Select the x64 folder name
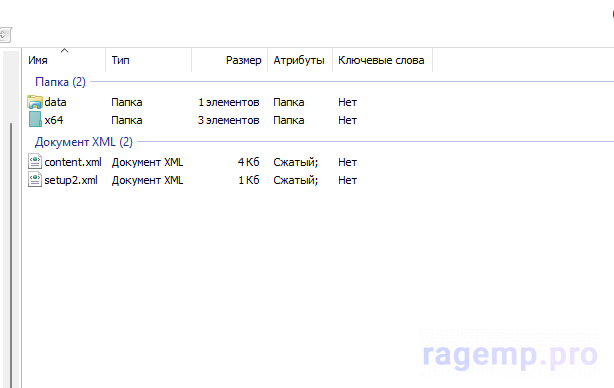This screenshot has width=614, height=388. (54, 120)
